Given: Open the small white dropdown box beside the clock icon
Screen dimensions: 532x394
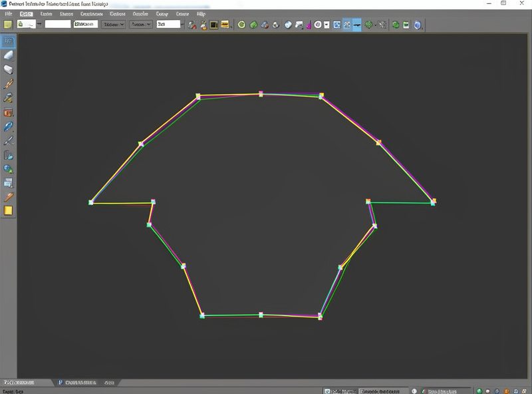Looking at the screenshot, I should pos(327,25).
